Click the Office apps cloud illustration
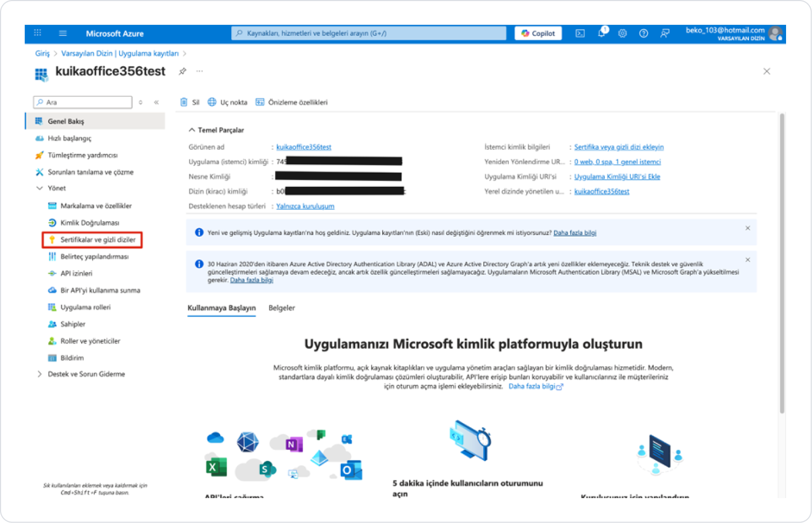This screenshot has height=523, width=812. 283,455
